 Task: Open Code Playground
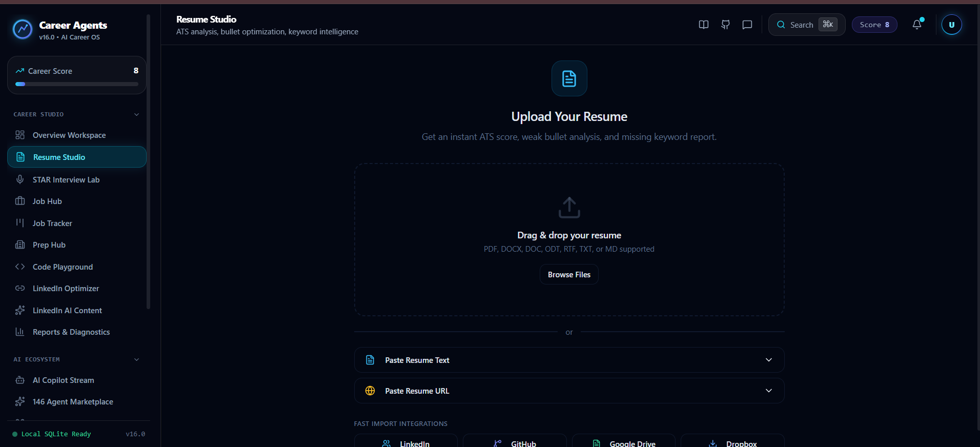point(77,267)
